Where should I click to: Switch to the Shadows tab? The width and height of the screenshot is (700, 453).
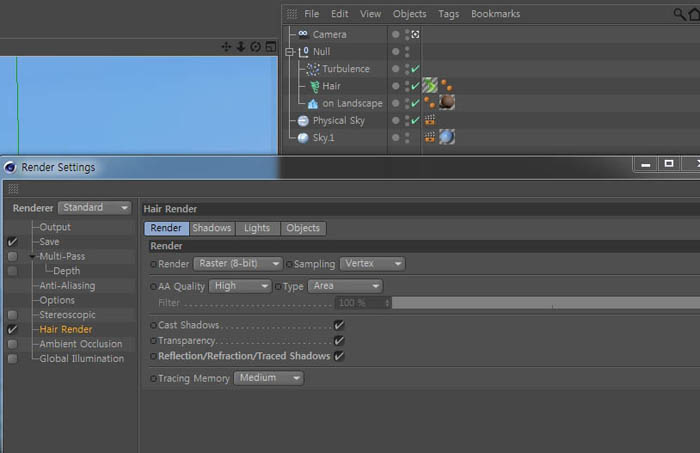click(212, 228)
